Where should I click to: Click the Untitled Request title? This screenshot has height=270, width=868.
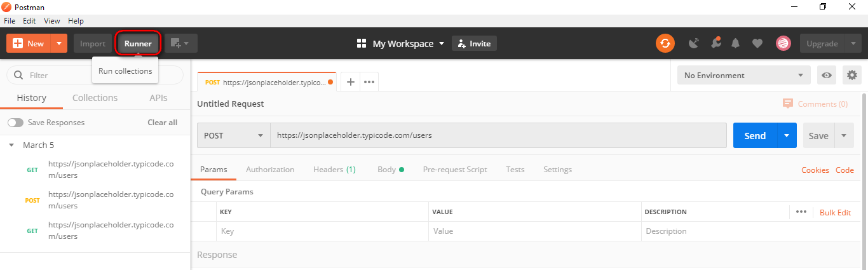point(231,104)
